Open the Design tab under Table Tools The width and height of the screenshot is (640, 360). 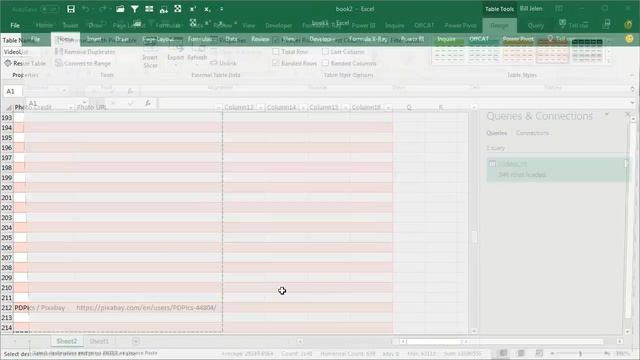click(499, 25)
